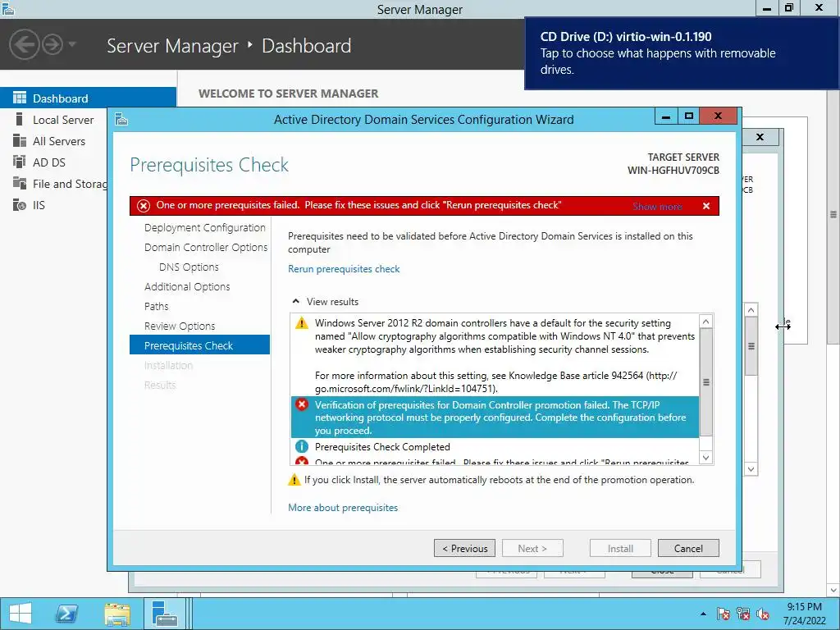
Task: Click Server Manager forward arrow
Action: [52, 44]
